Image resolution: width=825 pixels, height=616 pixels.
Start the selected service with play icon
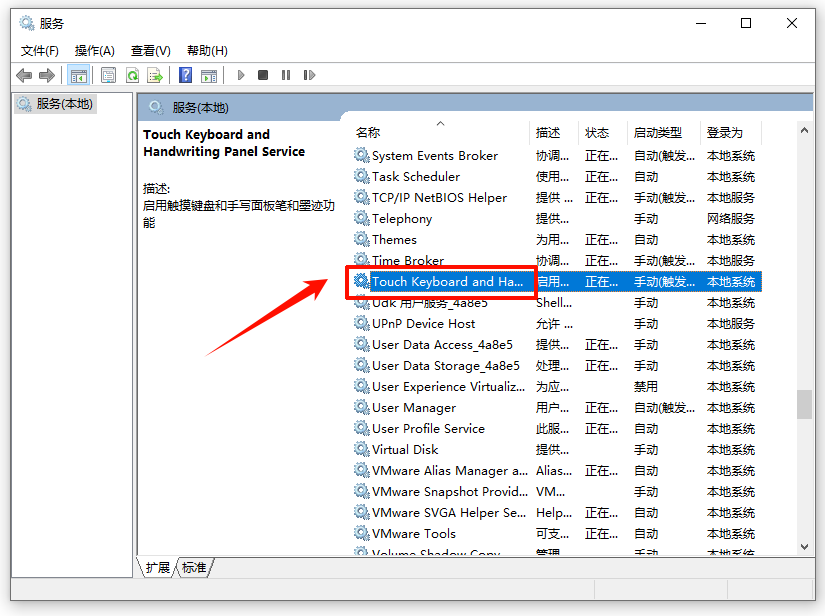coord(241,74)
